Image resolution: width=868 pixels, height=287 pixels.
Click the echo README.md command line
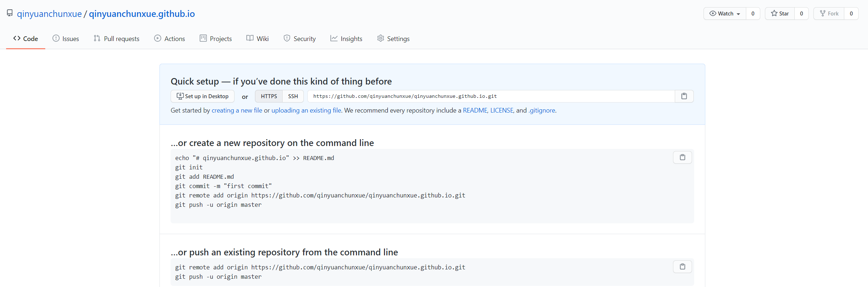255,158
